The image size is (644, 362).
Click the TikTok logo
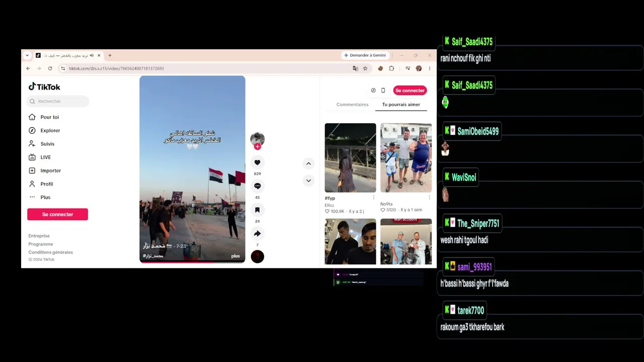coord(44,86)
